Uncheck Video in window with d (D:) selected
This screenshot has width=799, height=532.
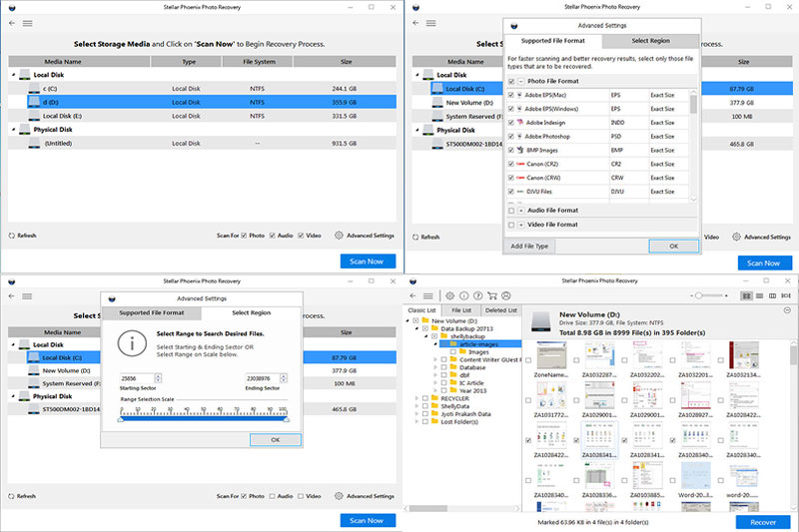301,236
